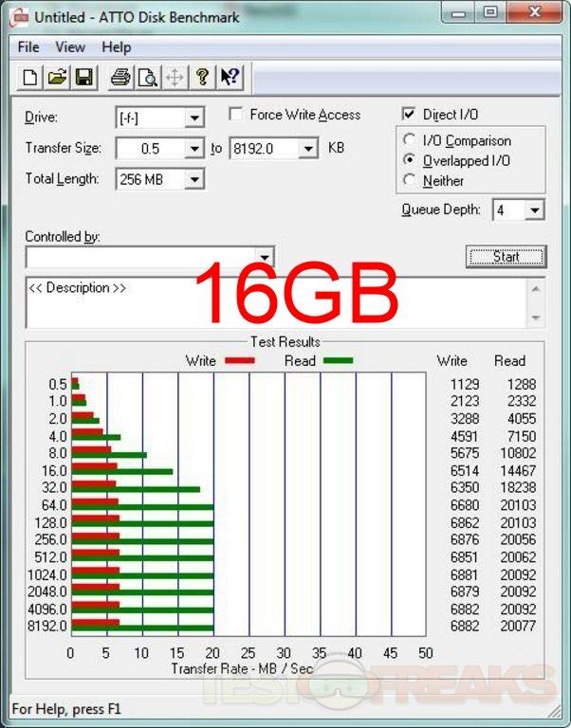Open the Queue Depth dropdown
571x728 pixels.
(x=535, y=210)
